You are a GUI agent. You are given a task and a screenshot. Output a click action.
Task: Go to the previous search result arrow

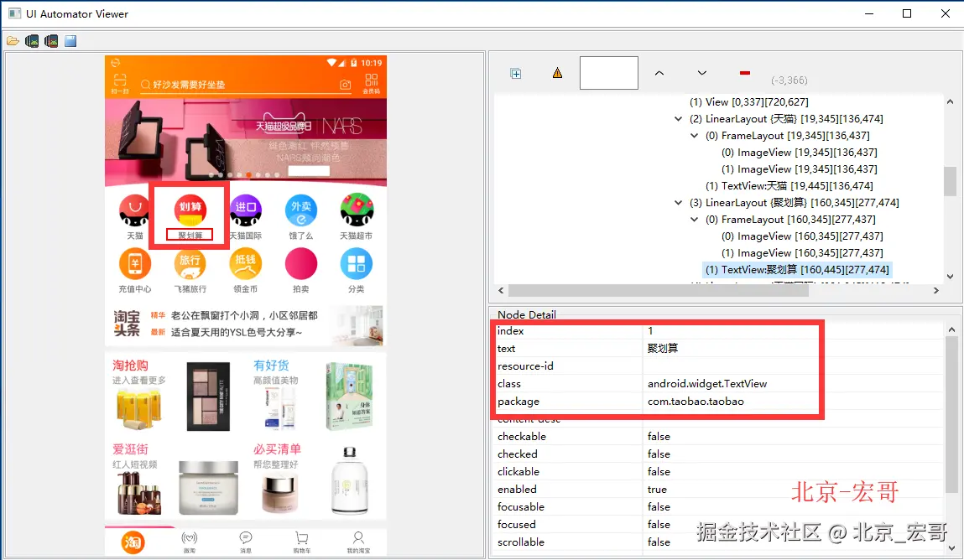pyautogui.click(x=659, y=73)
